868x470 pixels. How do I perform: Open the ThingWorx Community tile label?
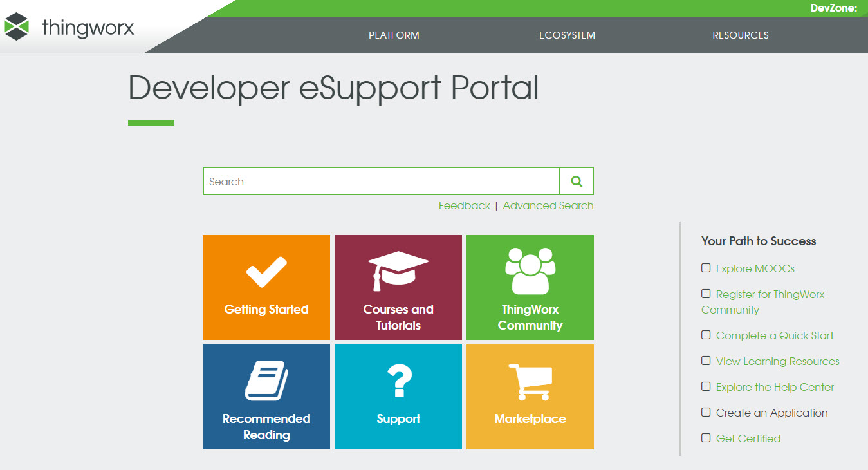point(530,317)
